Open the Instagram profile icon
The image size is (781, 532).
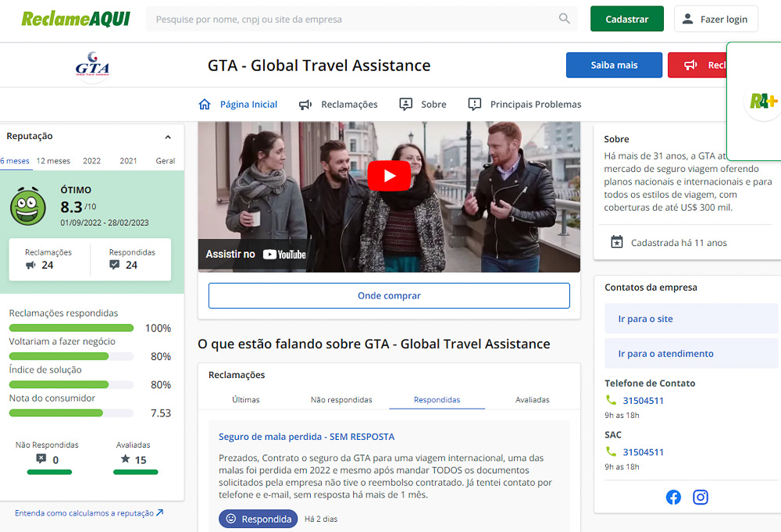[701, 497]
